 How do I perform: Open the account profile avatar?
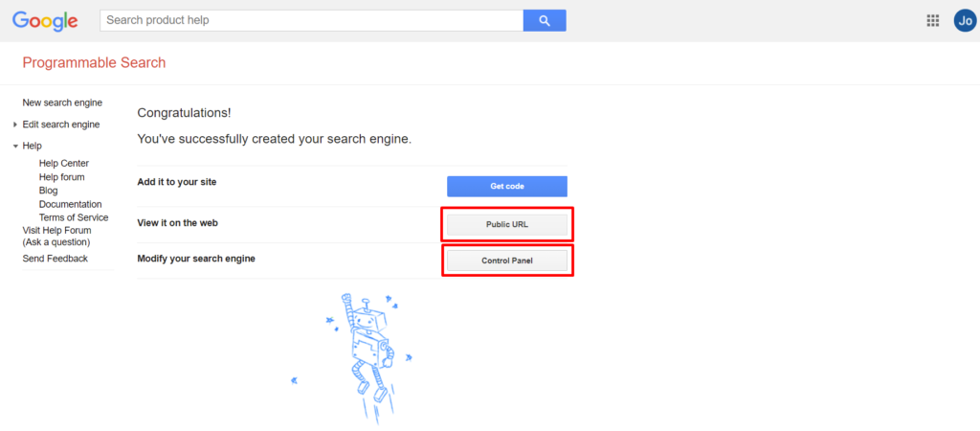point(965,20)
